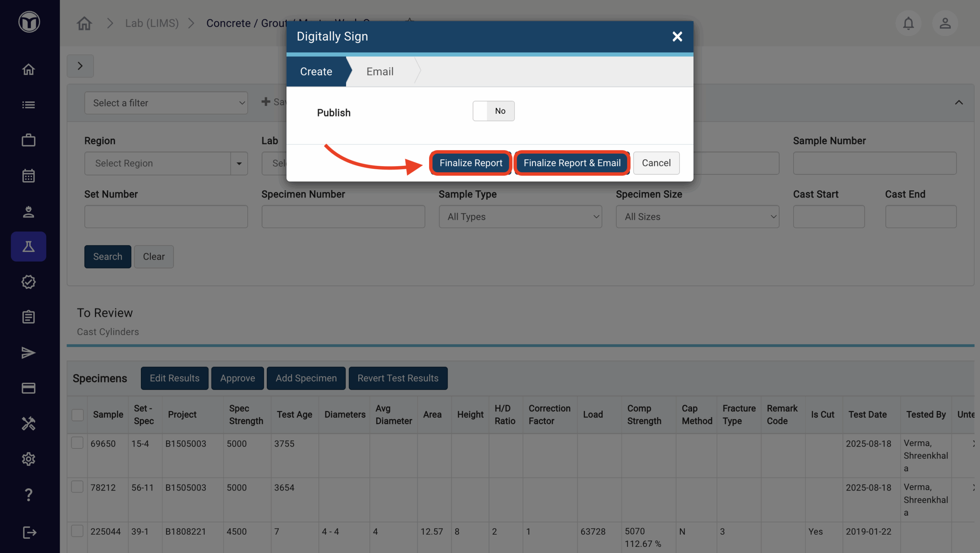Collapse the filter panel chevron

[x=959, y=102]
